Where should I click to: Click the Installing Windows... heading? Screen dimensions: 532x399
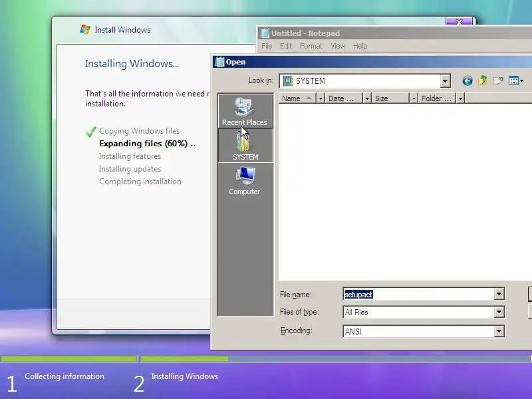(132, 64)
